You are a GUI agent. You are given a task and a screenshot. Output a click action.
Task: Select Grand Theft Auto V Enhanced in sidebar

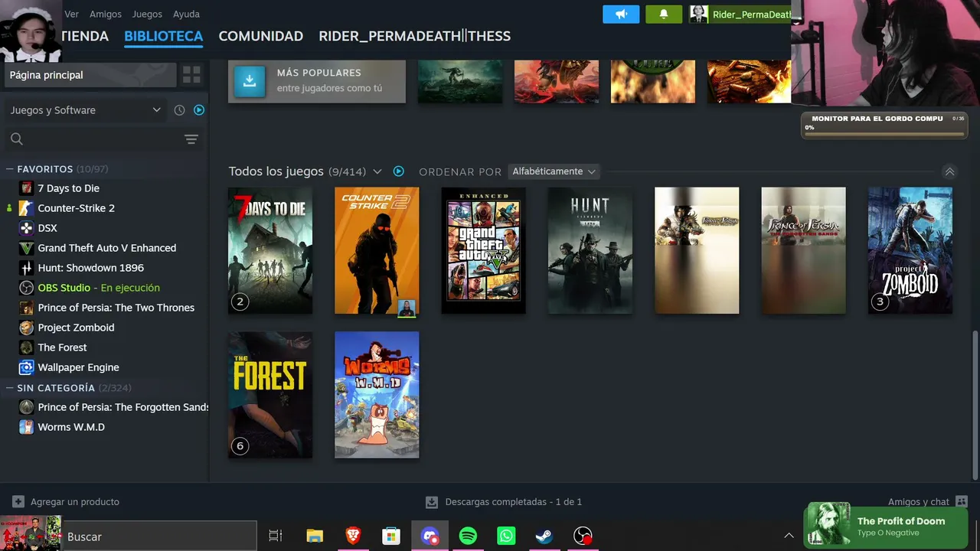point(107,248)
